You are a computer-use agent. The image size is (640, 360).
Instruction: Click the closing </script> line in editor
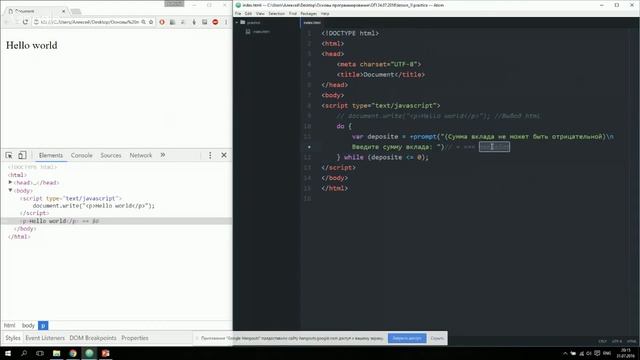(338, 167)
